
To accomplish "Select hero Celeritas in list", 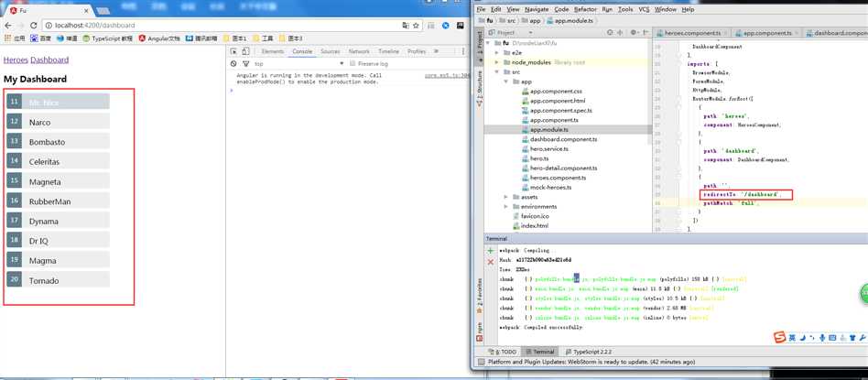I will [x=58, y=162].
